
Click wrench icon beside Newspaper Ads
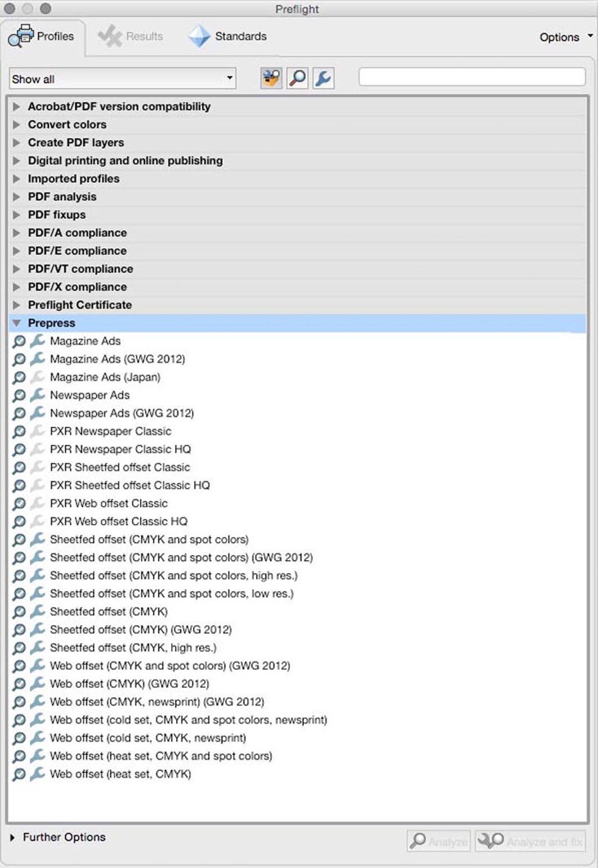click(38, 395)
